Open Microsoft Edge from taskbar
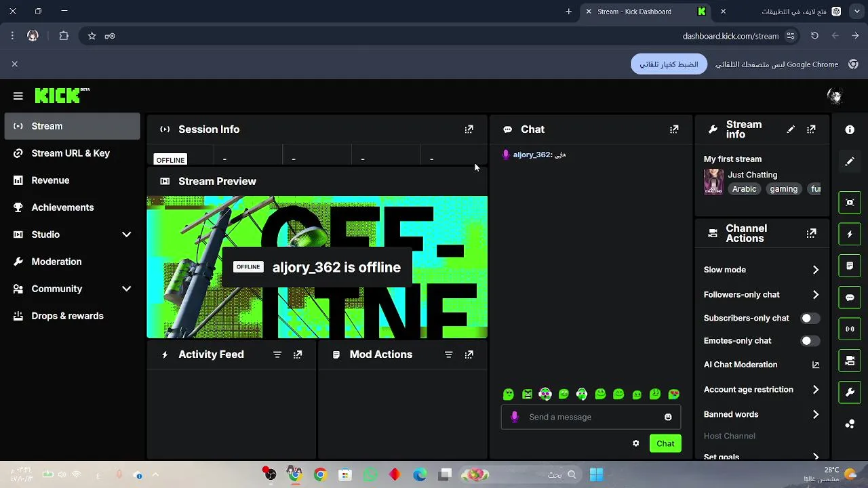Viewport: 868px width, 488px height. pos(420,475)
